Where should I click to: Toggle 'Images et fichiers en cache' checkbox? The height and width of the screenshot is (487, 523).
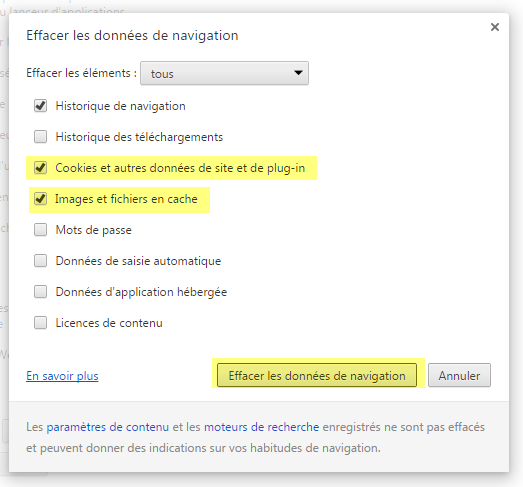coord(40,199)
